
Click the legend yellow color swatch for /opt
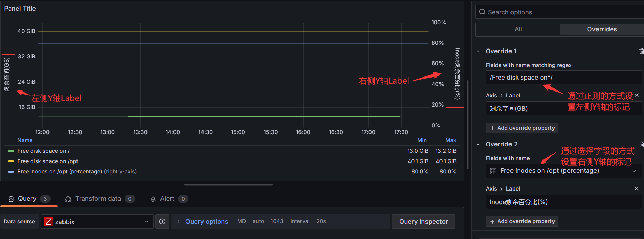11,161
